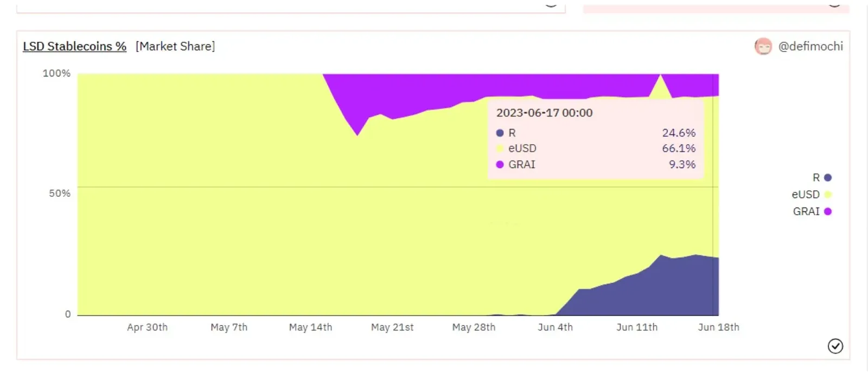Click the eUSD yellow legend dot
Viewport: 868px width, 374px height.
coord(828,194)
